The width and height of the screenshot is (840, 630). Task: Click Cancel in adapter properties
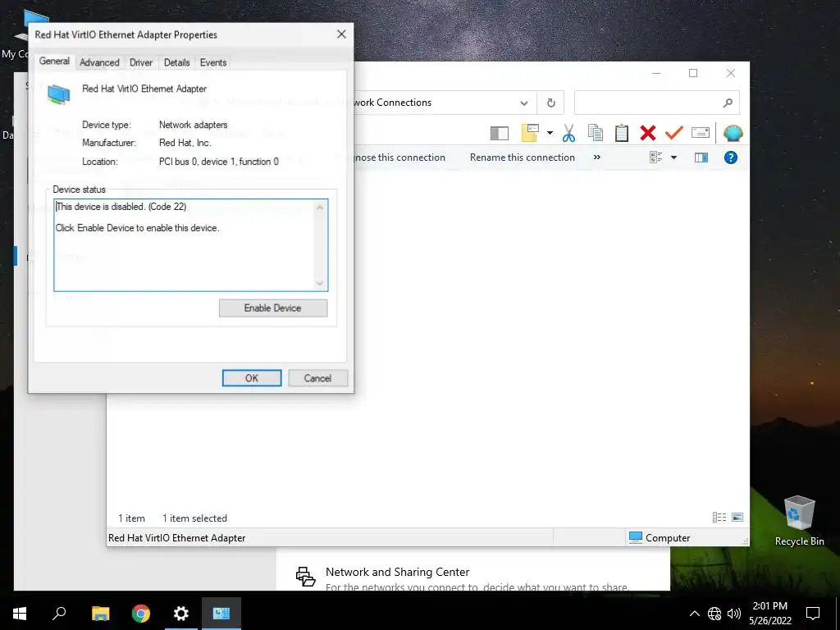[317, 378]
